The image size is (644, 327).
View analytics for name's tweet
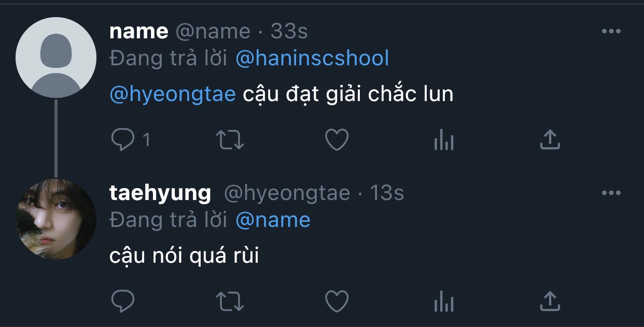pos(444,140)
